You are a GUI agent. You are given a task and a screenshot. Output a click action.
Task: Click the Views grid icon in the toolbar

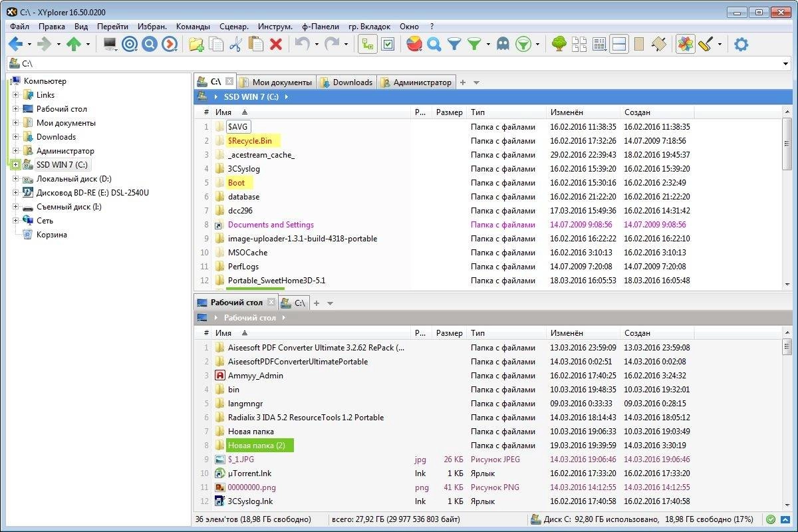599,45
